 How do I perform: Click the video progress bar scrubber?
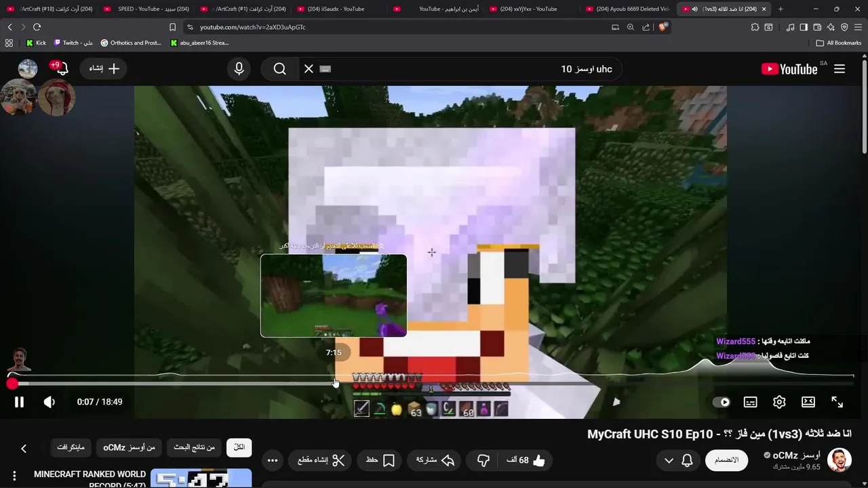click(x=12, y=384)
